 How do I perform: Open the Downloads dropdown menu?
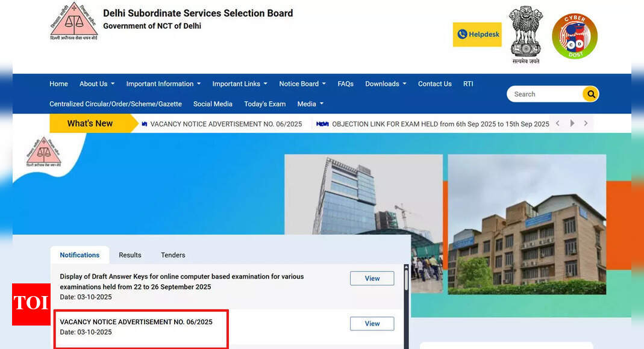[x=386, y=84]
